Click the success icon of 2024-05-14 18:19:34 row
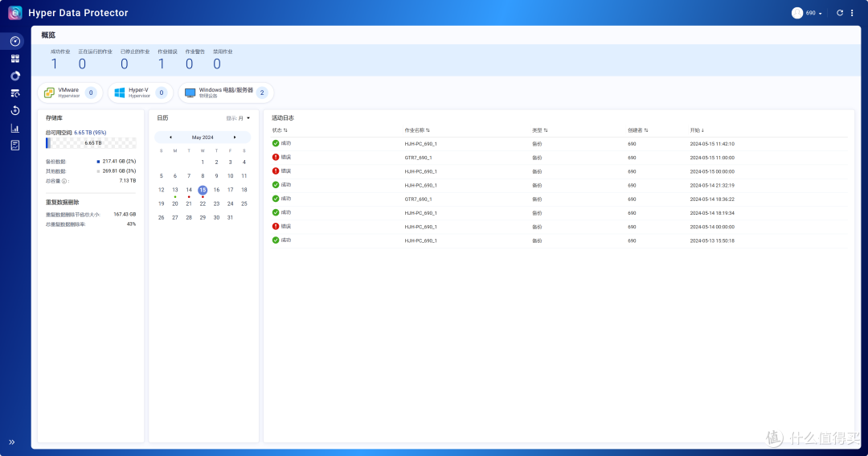 [x=276, y=213]
